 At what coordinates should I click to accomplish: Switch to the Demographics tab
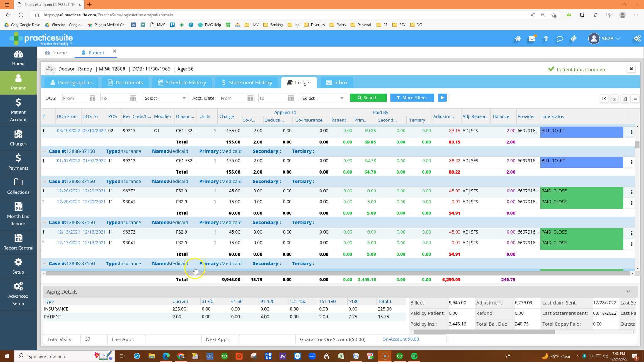click(x=71, y=83)
